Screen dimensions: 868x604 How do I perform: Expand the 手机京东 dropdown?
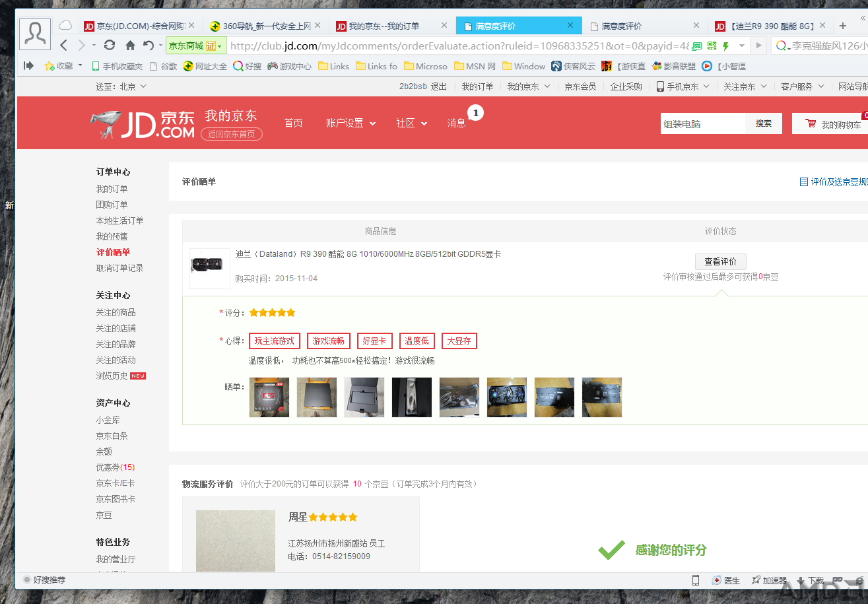tap(683, 86)
